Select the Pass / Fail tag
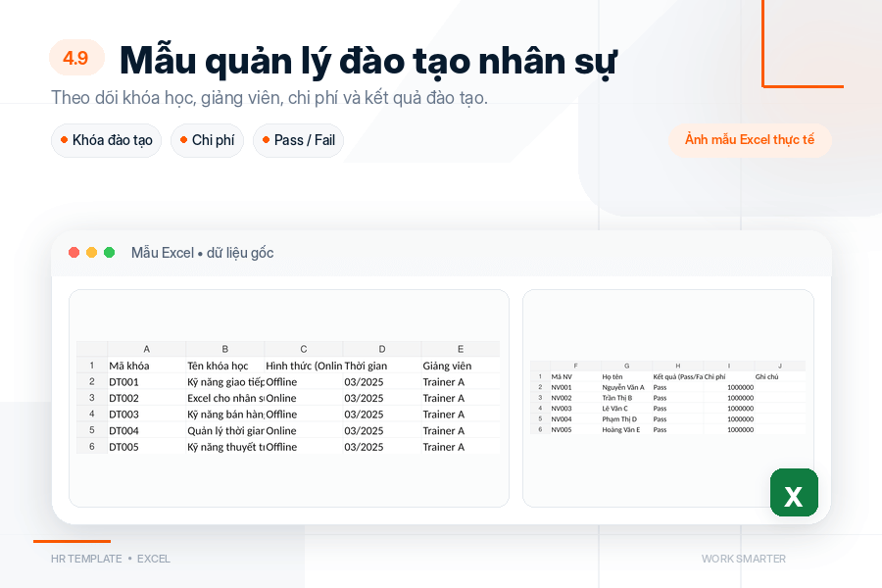Screen dimensions: 882x588 tap(298, 140)
